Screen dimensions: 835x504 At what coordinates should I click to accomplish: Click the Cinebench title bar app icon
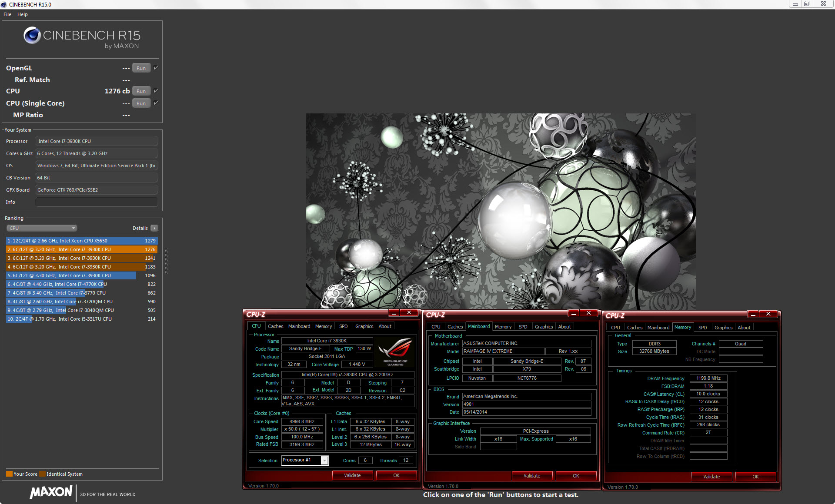[4, 4]
